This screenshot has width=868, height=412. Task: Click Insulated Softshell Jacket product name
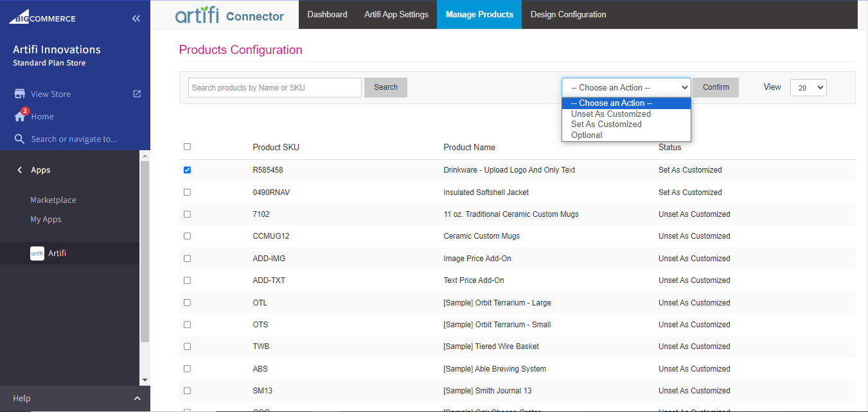[486, 192]
